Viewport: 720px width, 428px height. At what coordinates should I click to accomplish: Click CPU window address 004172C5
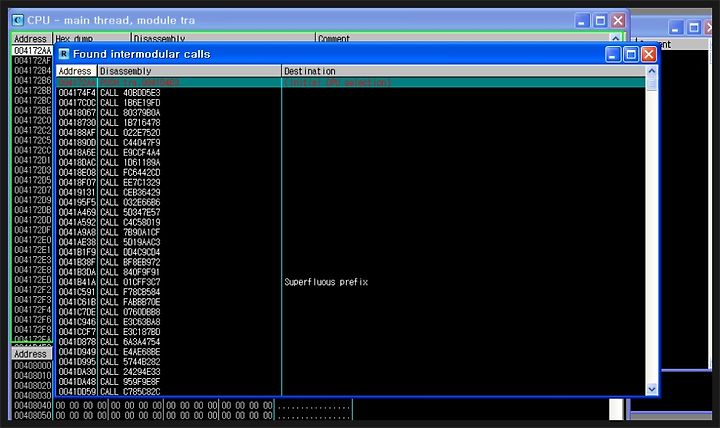coord(32,140)
